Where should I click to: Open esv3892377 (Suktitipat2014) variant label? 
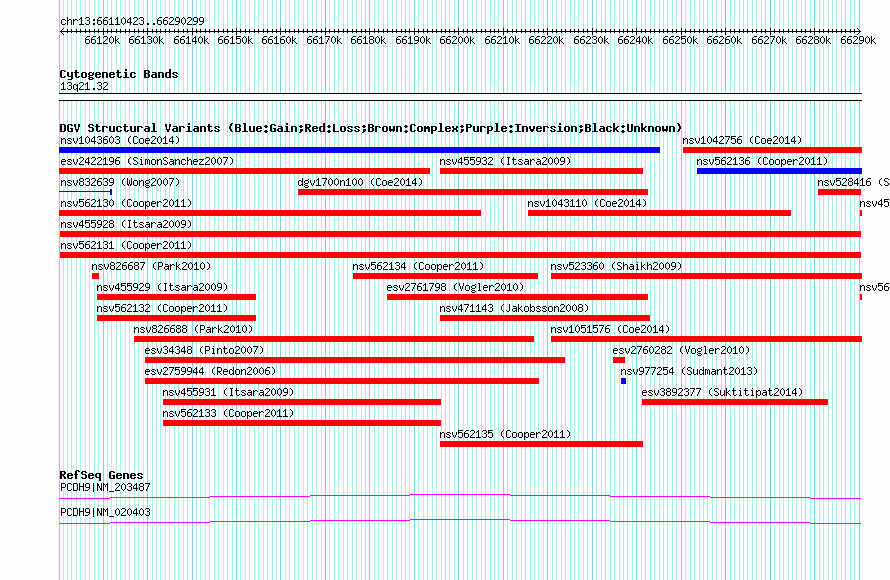723,392
